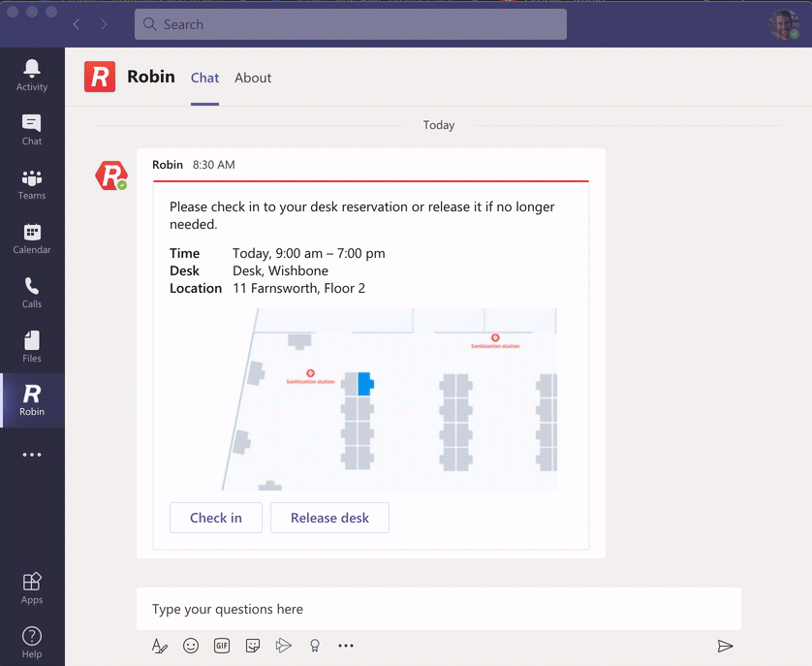Viewport: 812px width, 666px height.
Task: Open the Calendar from the sidebar
Action: [x=32, y=237]
